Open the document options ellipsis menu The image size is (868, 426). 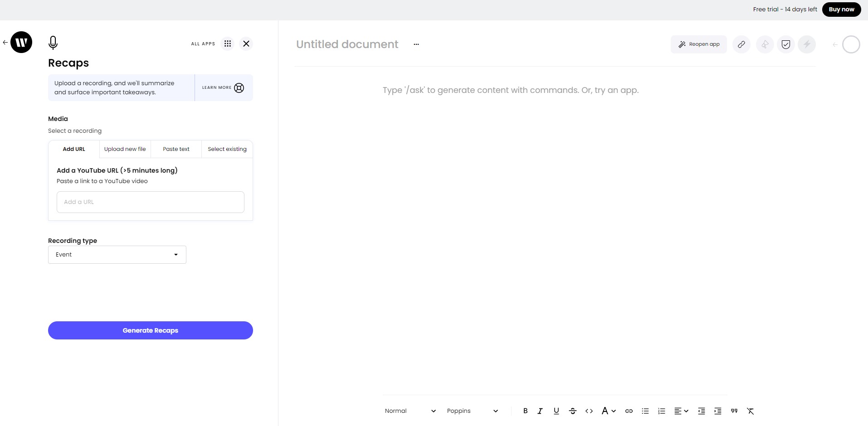click(x=416, y=44)
